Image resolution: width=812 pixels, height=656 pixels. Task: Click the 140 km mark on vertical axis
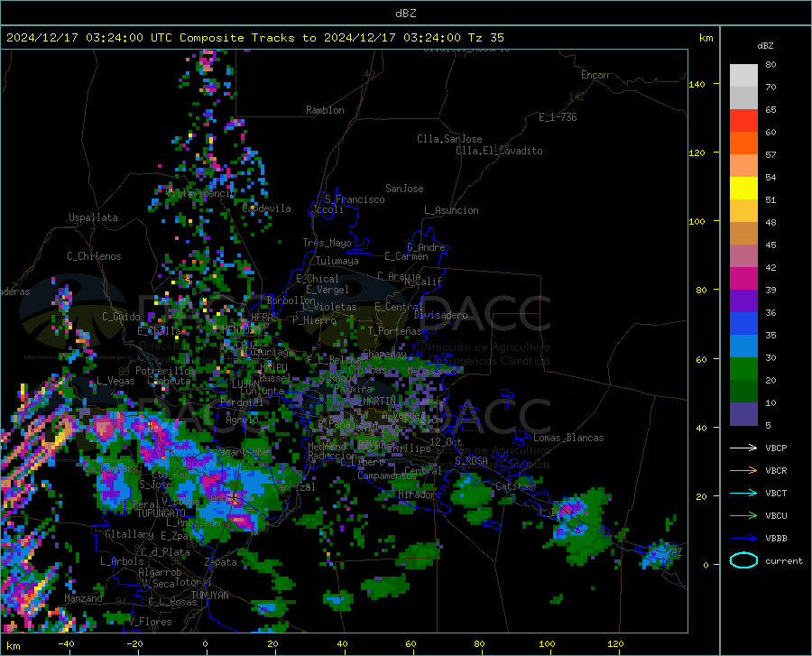pyautogui.click(x=697, y=84)
